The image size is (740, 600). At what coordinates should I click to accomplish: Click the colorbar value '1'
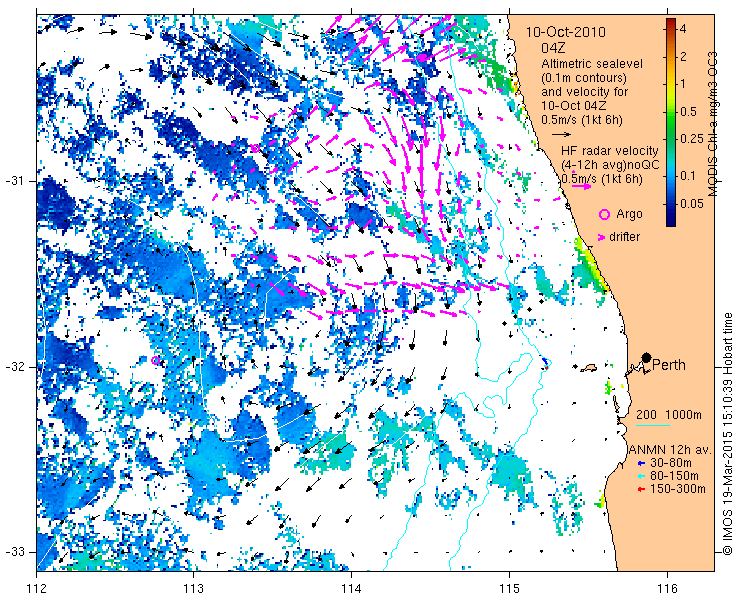[x=682, y=84]
